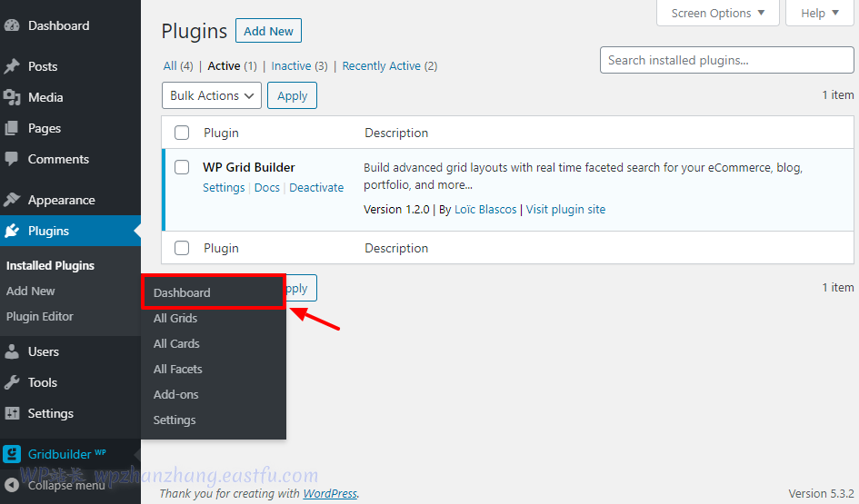Click the Add New button beside Plugins
The image size is (859, 504).
268,31
